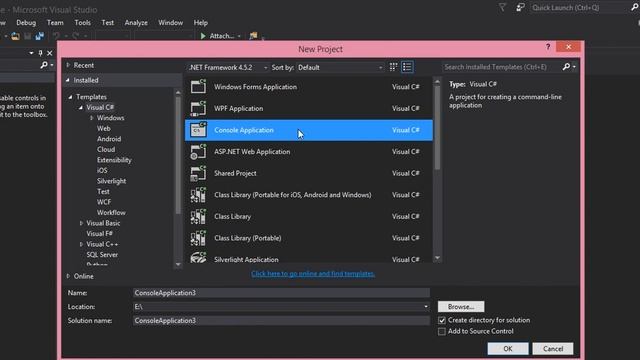Viewport: 640px width, 360px height.
Task: Open the Tools menu
Action: (x=82, y=23)
